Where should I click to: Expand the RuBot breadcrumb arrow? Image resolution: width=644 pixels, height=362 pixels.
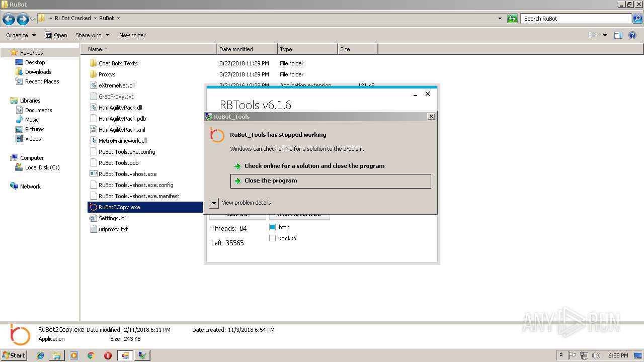click(x=118, y=18)
